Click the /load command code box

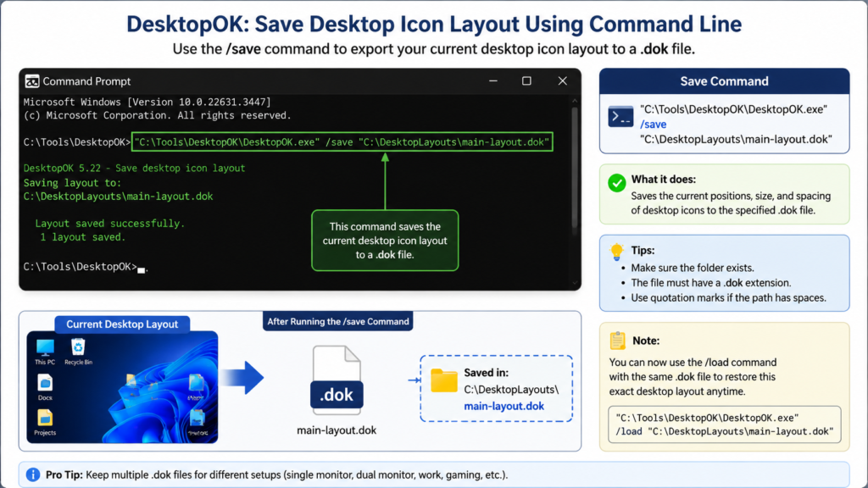(724, 424)
